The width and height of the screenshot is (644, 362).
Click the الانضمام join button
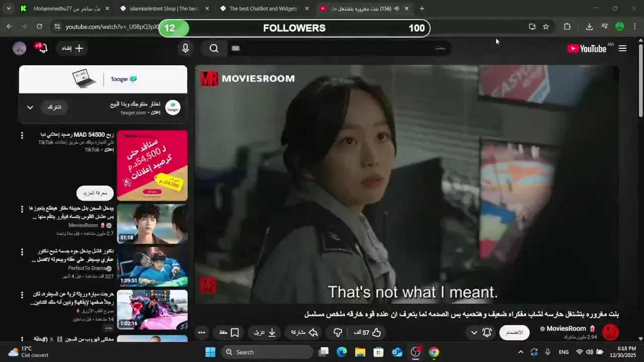pos(514,332)
